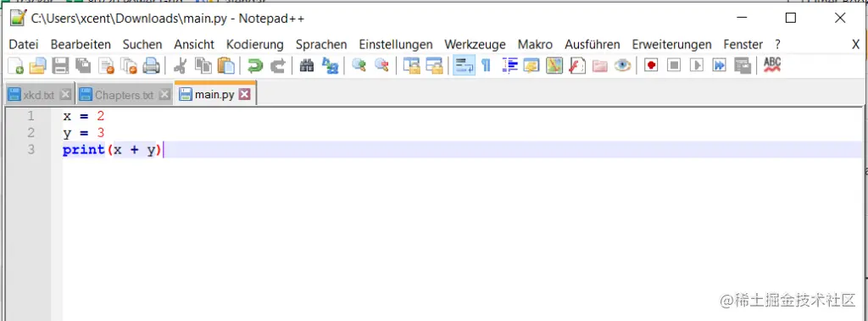
Task: Open the Document Map icon
Action: (554, 66)
